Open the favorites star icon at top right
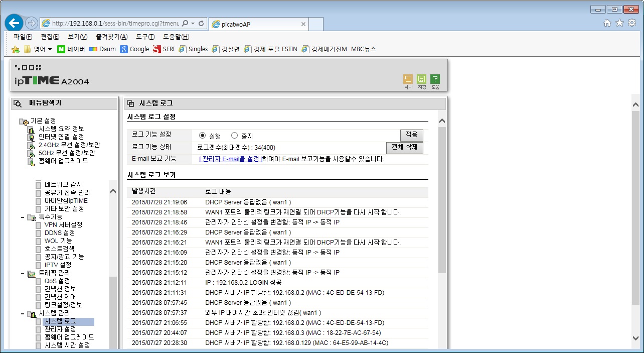 (619, 23)
